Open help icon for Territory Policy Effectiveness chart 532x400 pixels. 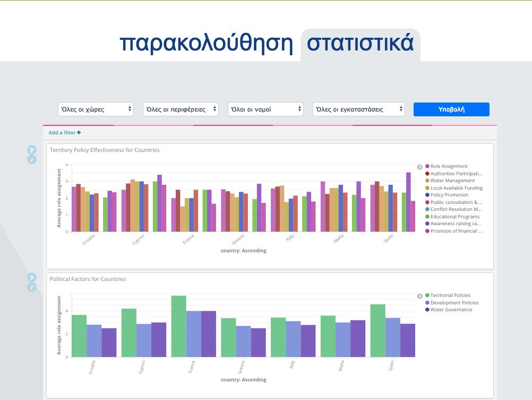point(31,150)
